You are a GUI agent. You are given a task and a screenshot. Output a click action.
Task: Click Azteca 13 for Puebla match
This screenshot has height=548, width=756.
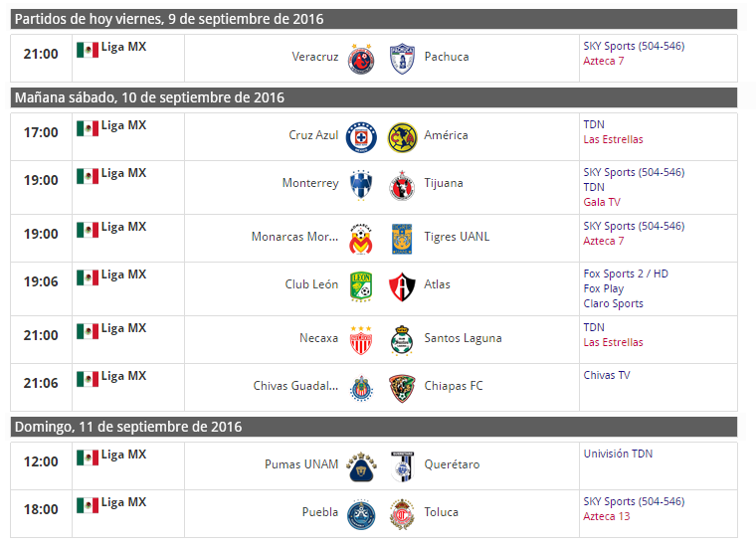tap(607, 516)
